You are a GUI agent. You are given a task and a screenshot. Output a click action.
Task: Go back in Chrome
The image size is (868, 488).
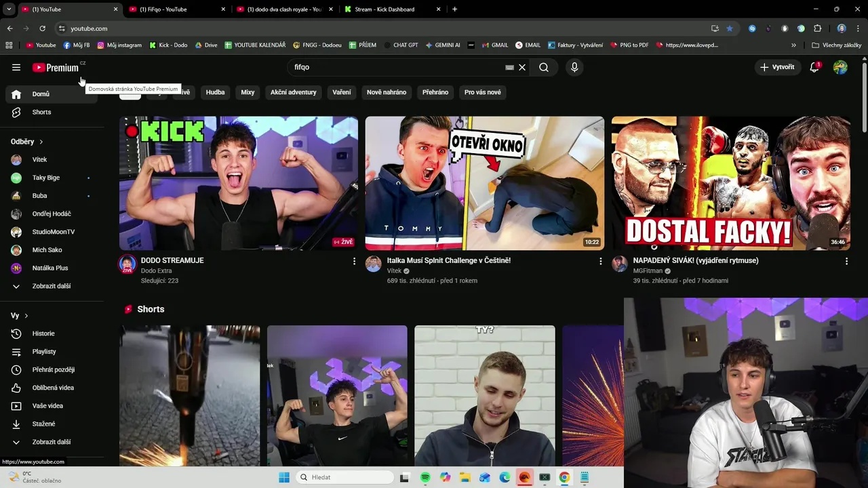tap(9, 28)
